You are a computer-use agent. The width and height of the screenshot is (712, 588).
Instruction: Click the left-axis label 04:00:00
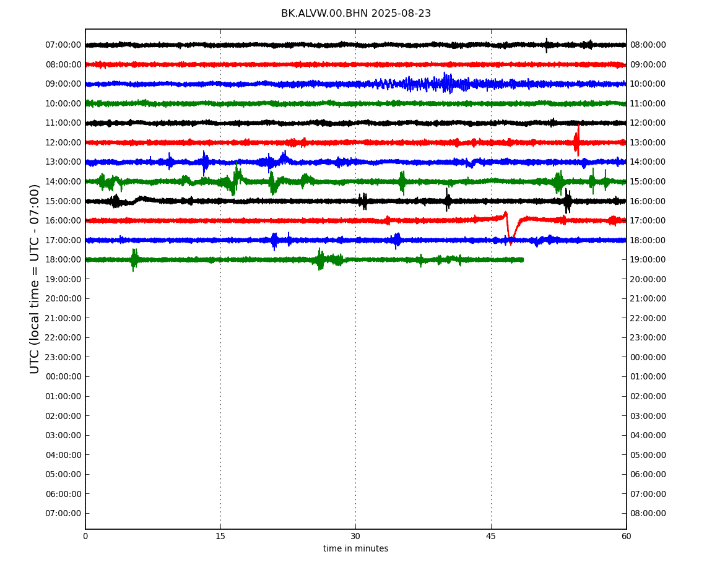click(63, 455)
